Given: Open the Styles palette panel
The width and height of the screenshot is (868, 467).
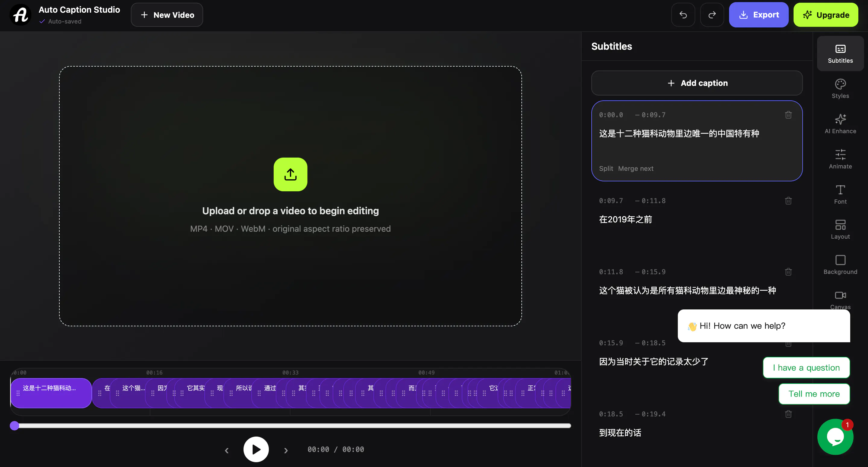Looking at the screenshot, I should [840, 89].
